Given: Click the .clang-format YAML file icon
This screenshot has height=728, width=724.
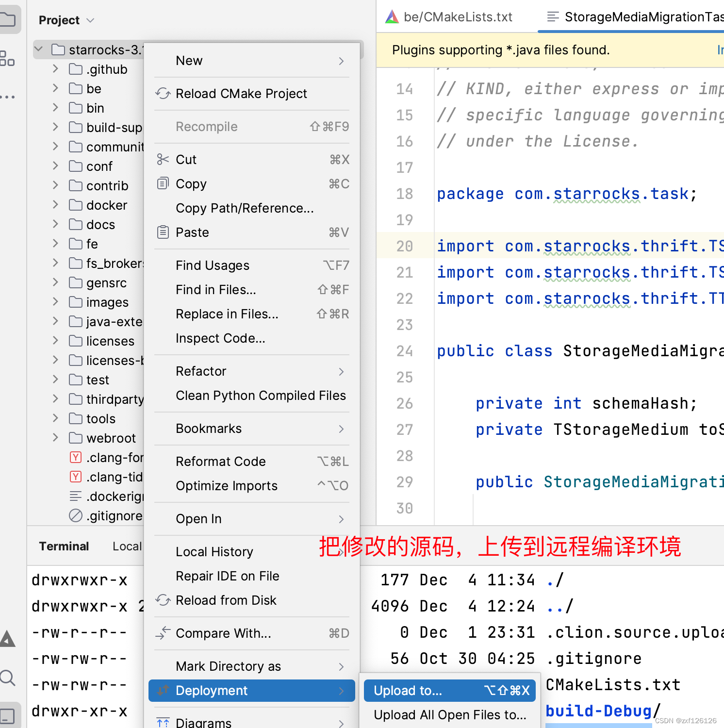Looking at the screenshot, I should coord(76,457).
